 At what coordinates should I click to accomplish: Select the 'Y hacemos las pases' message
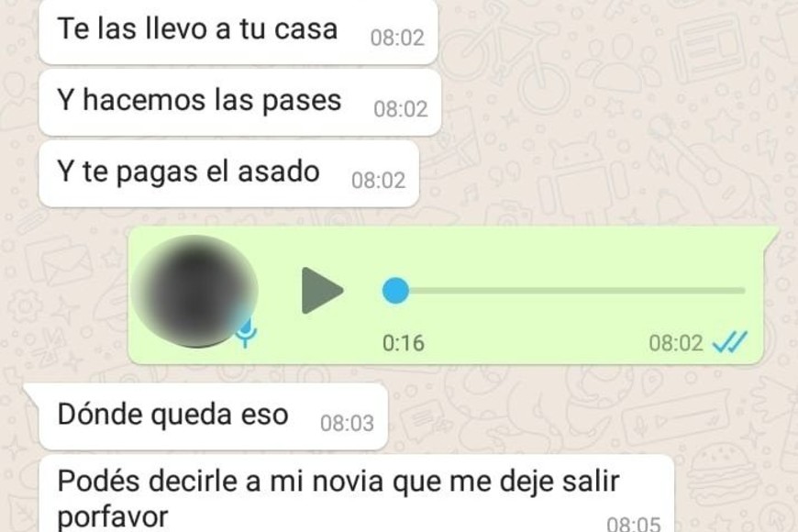click(x=239, y=103)
